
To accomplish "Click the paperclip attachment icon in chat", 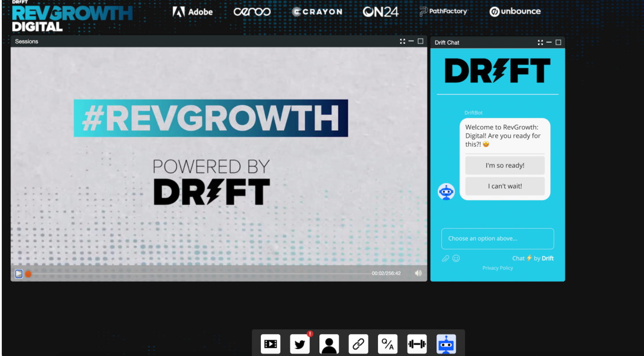I will point(445,258).
